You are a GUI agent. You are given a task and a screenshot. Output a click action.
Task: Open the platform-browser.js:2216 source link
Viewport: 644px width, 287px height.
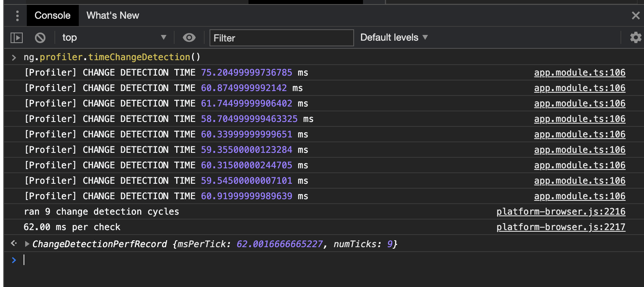point(561,211)
